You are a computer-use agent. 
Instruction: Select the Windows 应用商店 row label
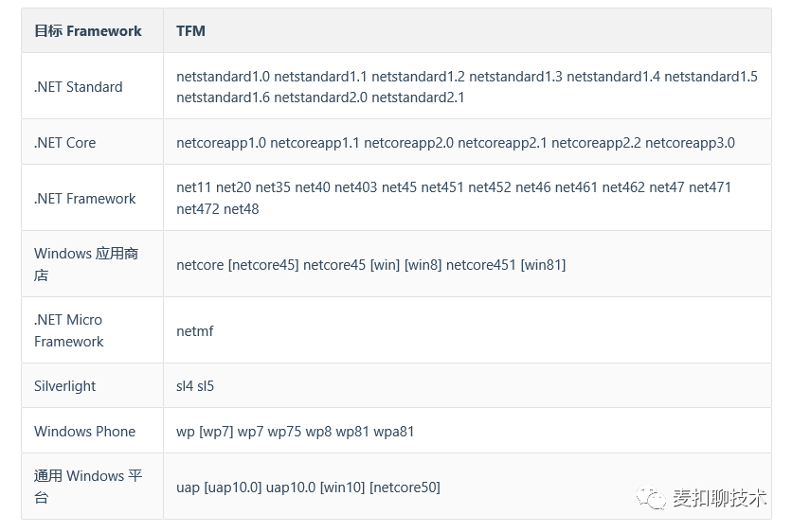coord(86,264)
